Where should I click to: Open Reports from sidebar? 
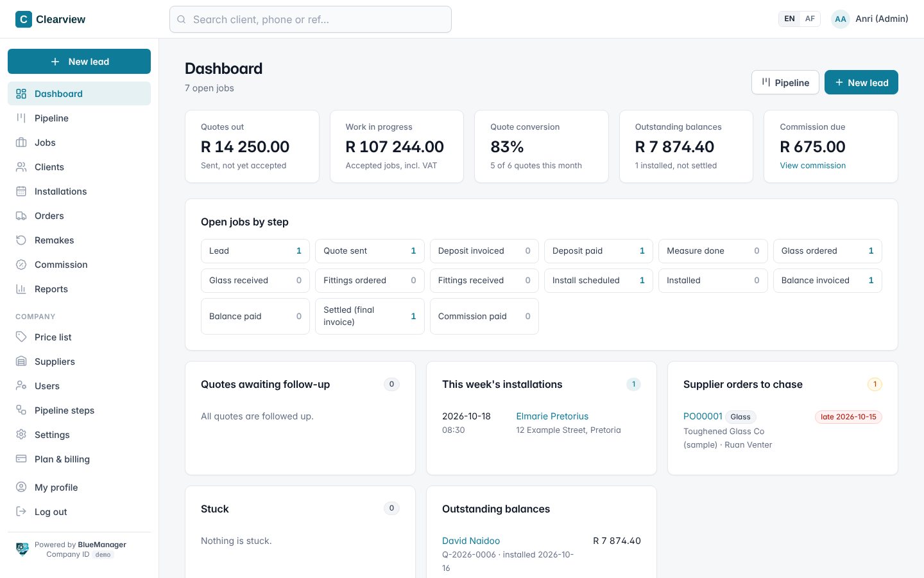(79, 289)
